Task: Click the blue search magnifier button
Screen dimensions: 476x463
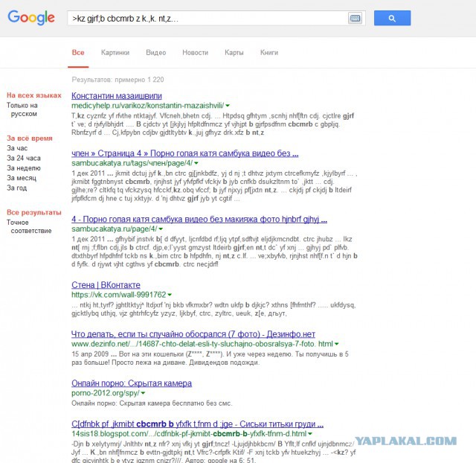Action: [x=392, y=18]
